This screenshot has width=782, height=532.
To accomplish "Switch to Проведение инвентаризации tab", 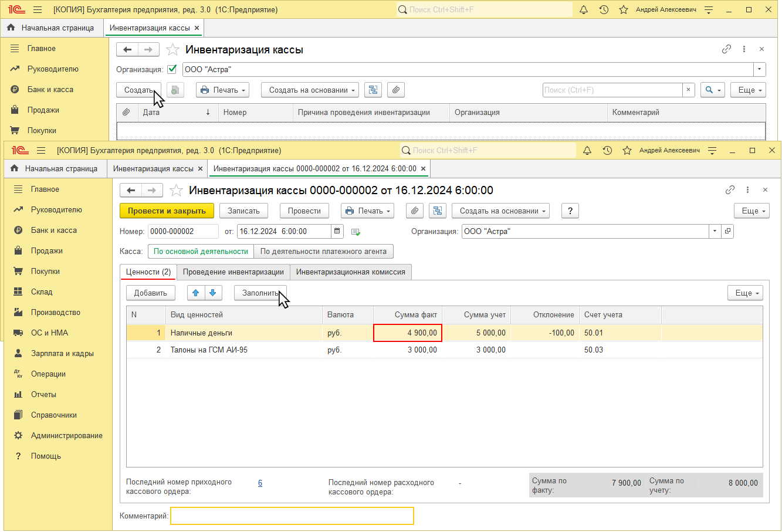I will (233, 272).
